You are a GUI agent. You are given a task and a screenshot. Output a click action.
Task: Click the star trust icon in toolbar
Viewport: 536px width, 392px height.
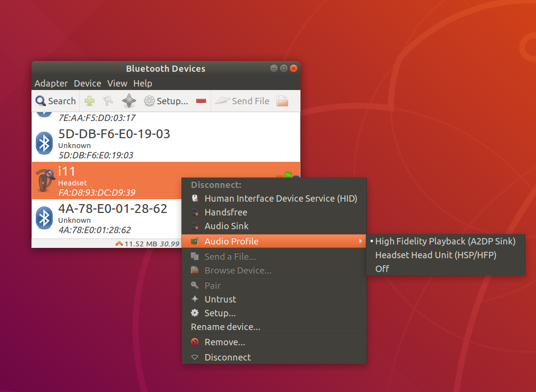click(129, 101)
